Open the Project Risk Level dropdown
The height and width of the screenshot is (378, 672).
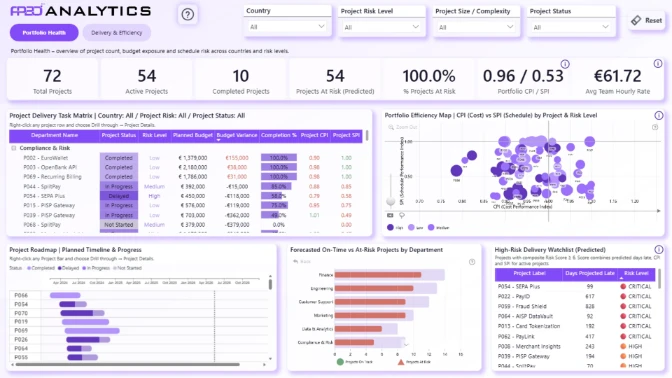point(381,27)
